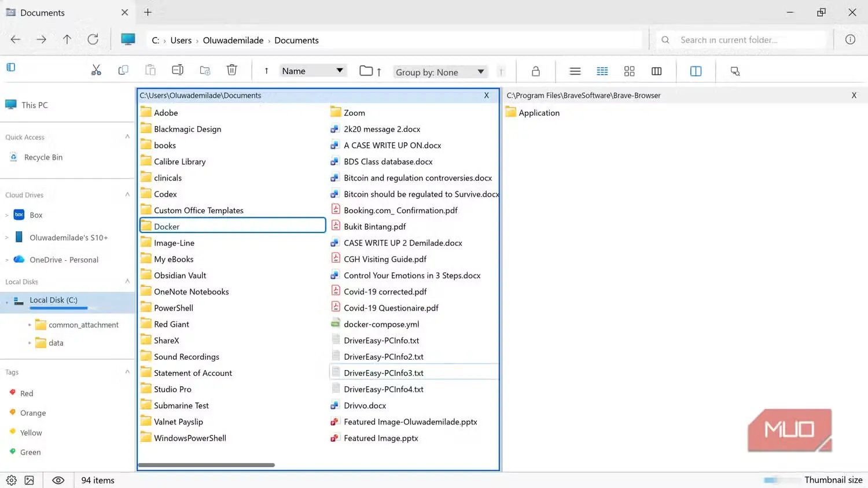Toggle the sidebar panel icon
Viewport: 868px width, 488px height.
[x=11, y=67]
